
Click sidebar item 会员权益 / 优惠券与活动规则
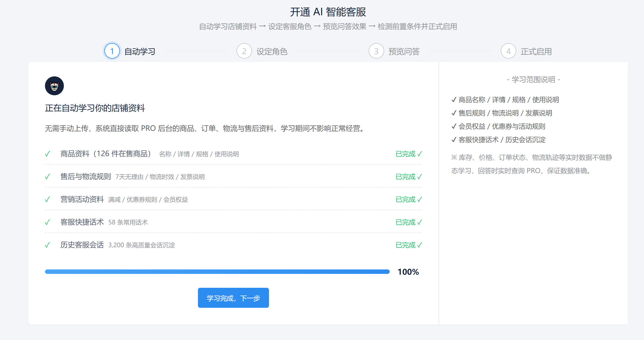pyautogui.click(x=499, y=126)
